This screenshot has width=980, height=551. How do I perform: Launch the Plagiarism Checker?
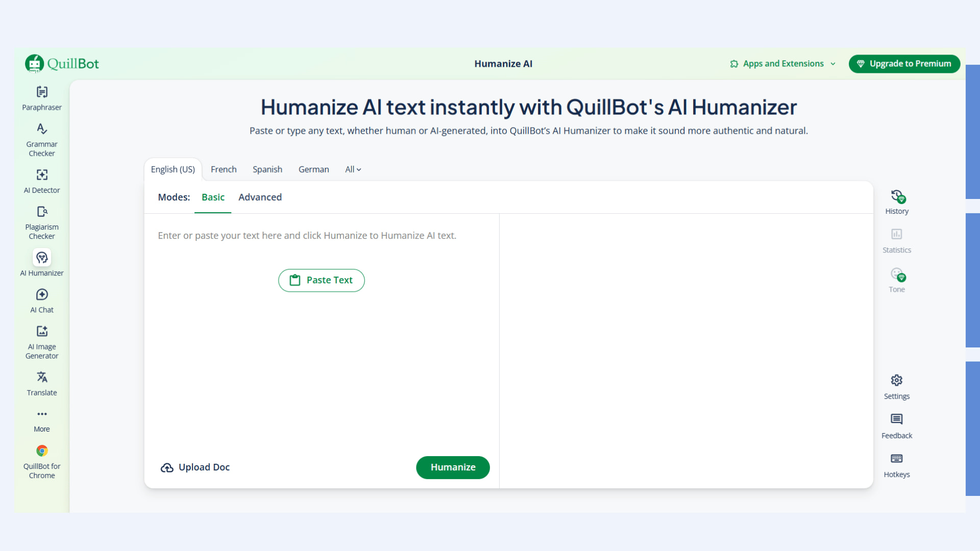(x=41, y=222)
